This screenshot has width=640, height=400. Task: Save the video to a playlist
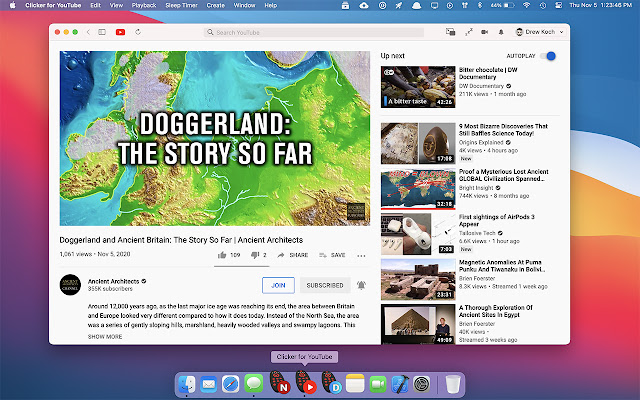pos(332,255)
